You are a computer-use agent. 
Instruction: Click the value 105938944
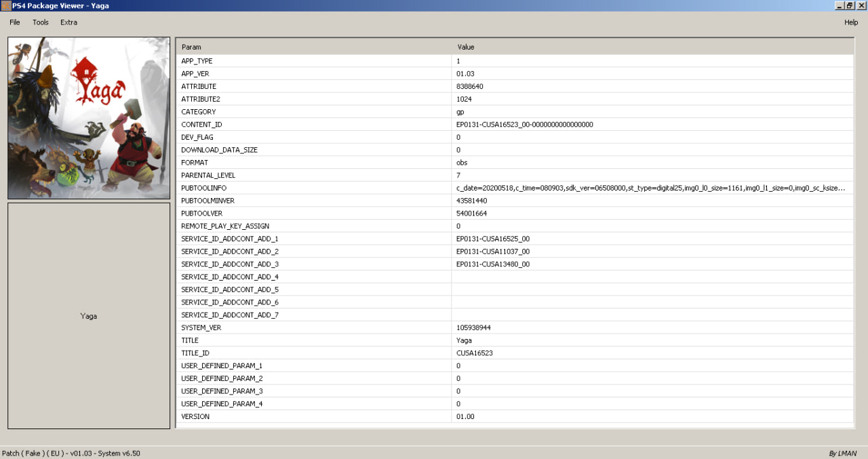pos(474,327)
